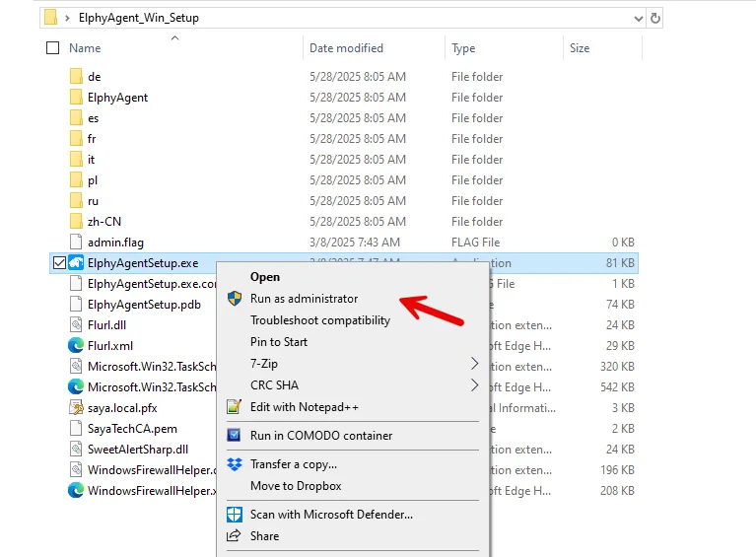Image resolution: width=756 pixels, height=557 pixels.
Task: Sort files by Size column header
Action: click(580, 47)
